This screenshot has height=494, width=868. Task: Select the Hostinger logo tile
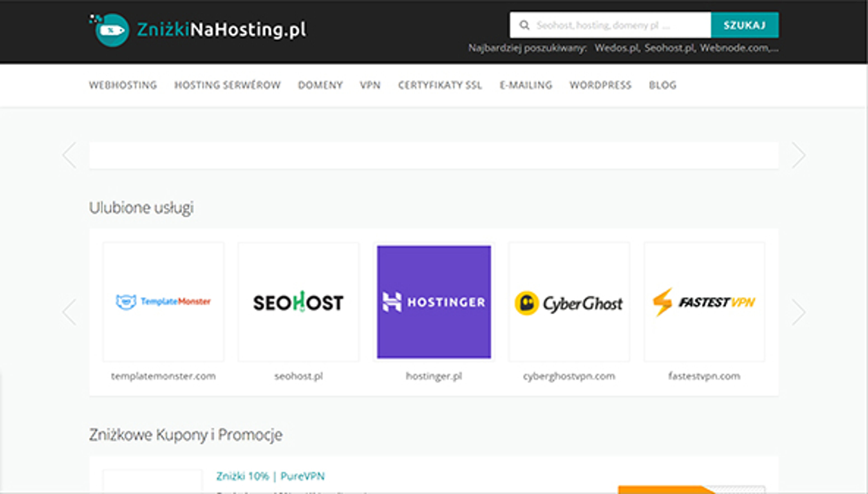pos(434,302)
